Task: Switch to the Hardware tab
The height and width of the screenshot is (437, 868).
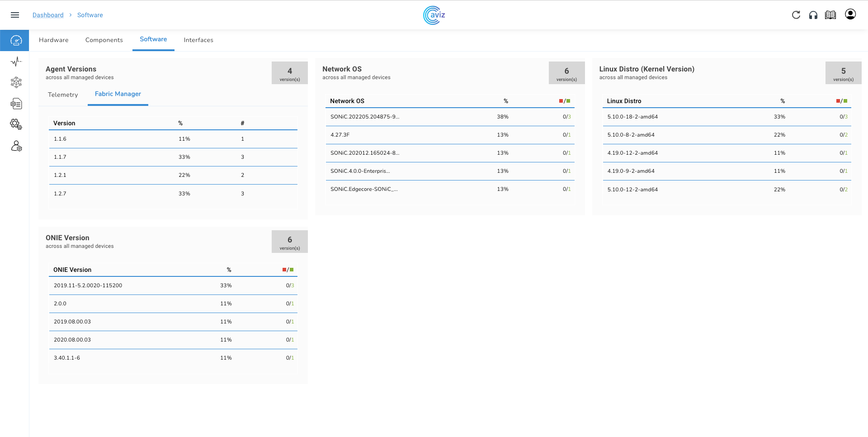Action: coord(53,40)
